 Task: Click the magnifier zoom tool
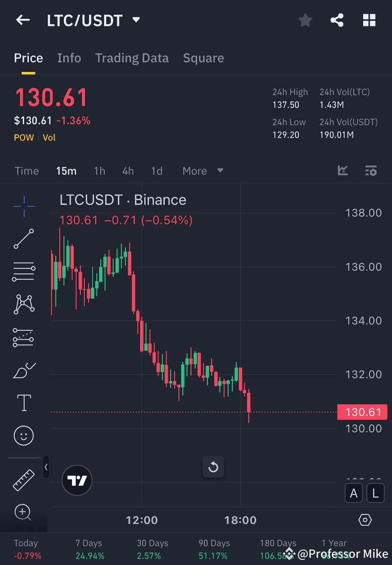coord(24,512)
